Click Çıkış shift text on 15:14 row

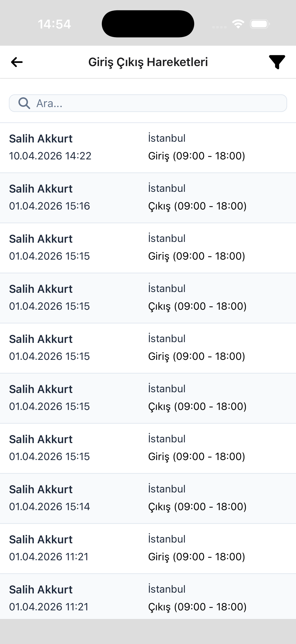pyautogui.click(x=197, y=506)
